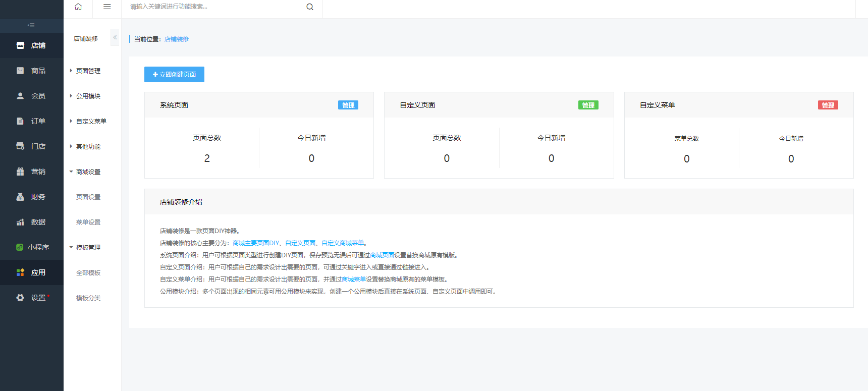The width and height of the screenshot is (868, 391).
Task: Toggle the hamburger menu icon
Action: point(107,7)
